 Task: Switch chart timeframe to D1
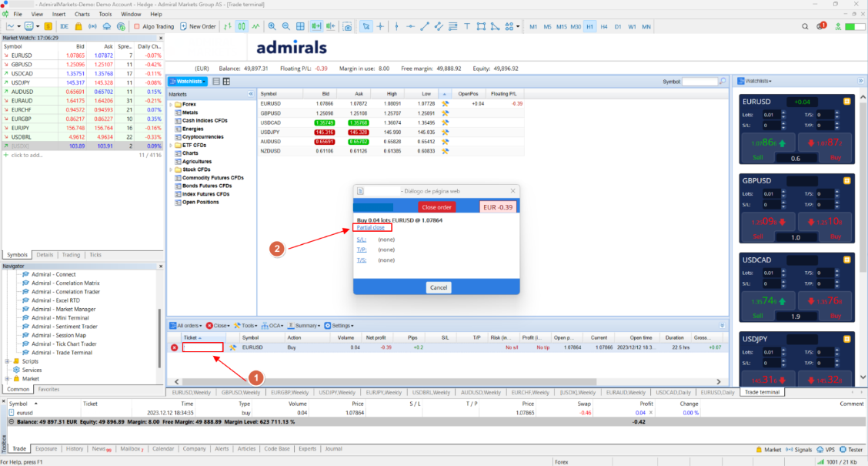point(618,27)
